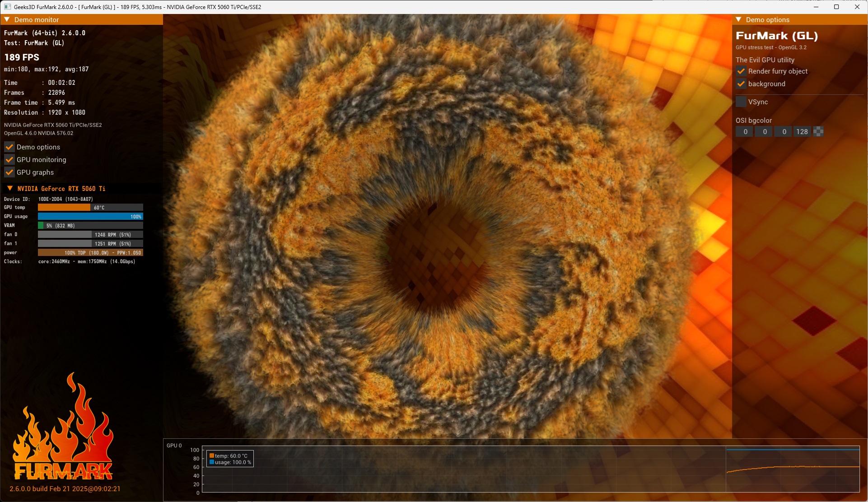Minimize the FurMark window
The image size is (868, 502).
816,7
